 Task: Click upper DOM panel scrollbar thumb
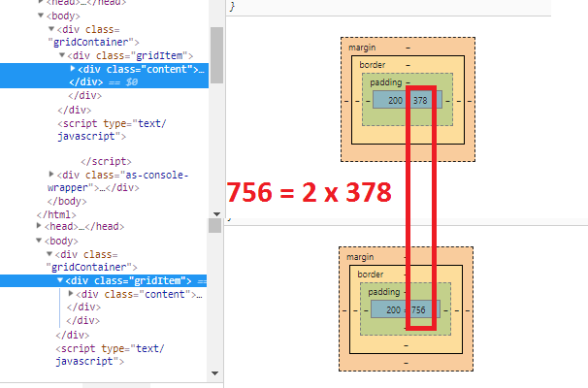click(216, 55)
